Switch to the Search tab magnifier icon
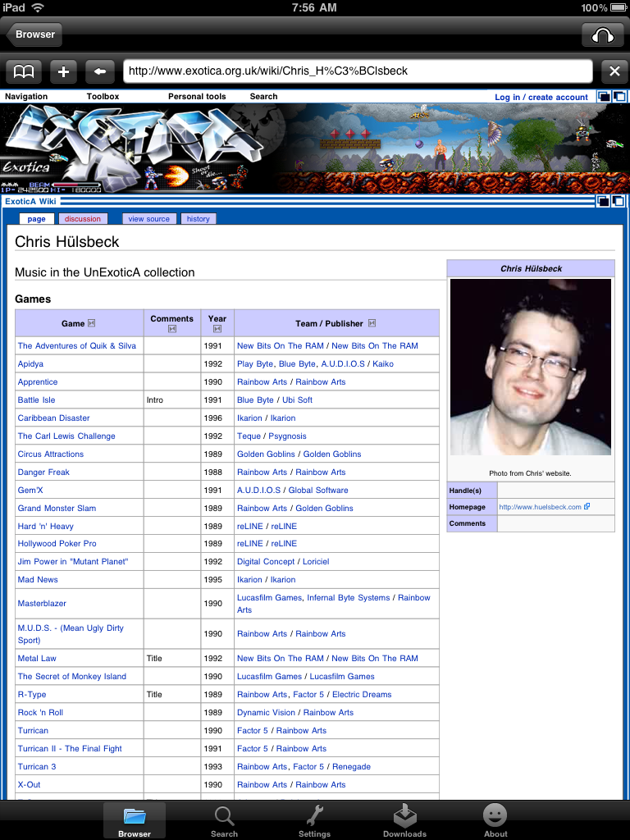The image size is (630, 840). pos(224,819)
